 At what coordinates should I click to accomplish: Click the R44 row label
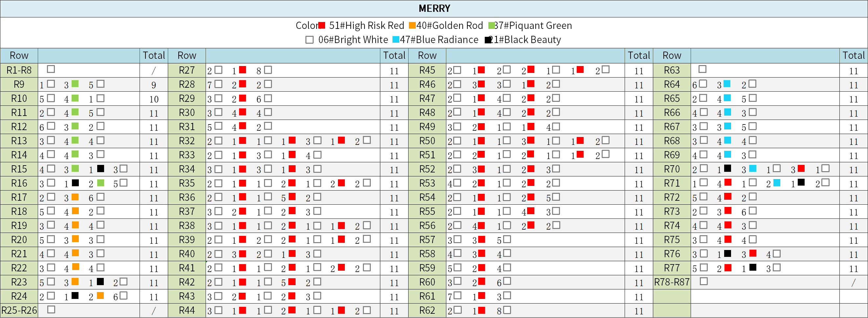coord(187,310)
